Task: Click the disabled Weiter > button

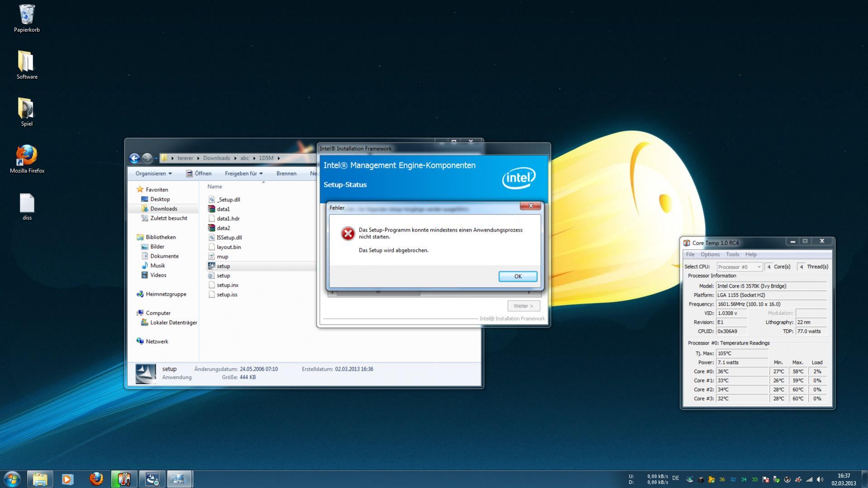Action: pyautogui.click(x=523, y=306)
